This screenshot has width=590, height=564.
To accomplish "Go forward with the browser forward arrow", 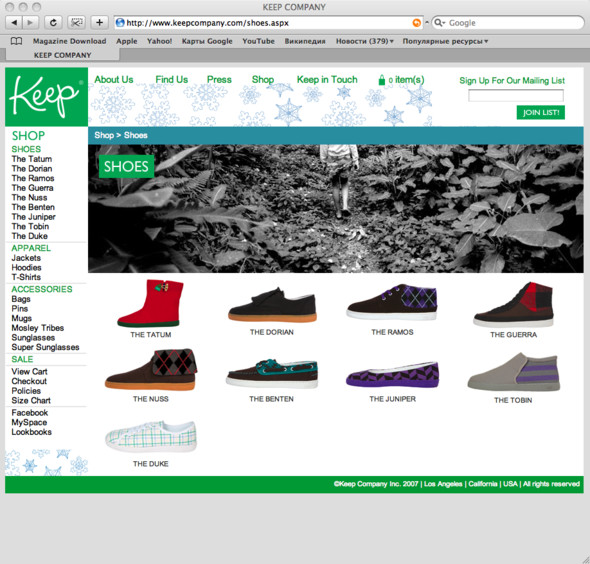I will pos(30,23).
